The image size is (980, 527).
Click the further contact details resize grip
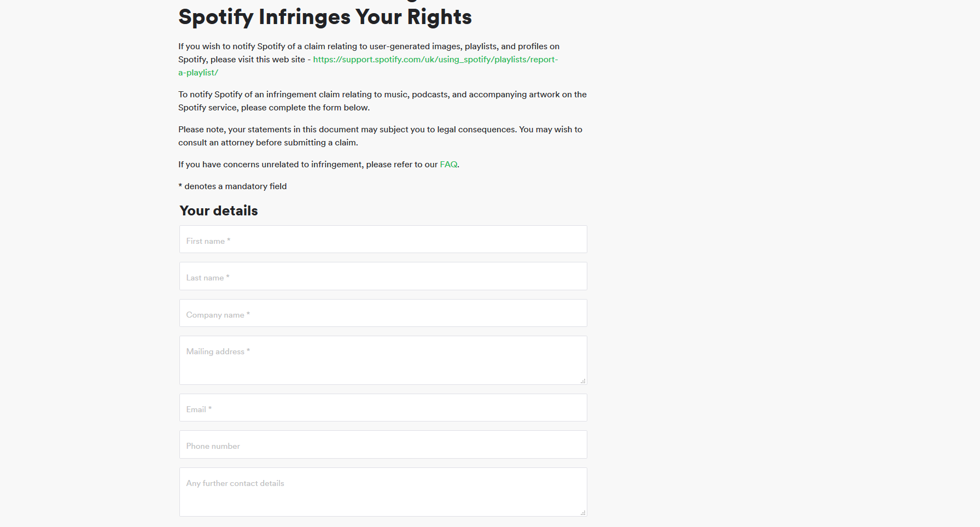[x=583, y=513]
